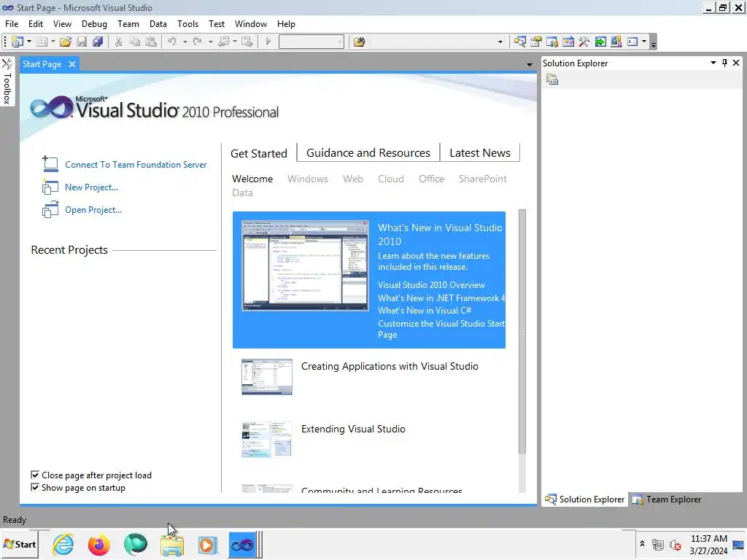The width and height of the screenshot is (747, 560).
Task: Open Visual Studio 2010 Overview link
Action: (431, 285)
